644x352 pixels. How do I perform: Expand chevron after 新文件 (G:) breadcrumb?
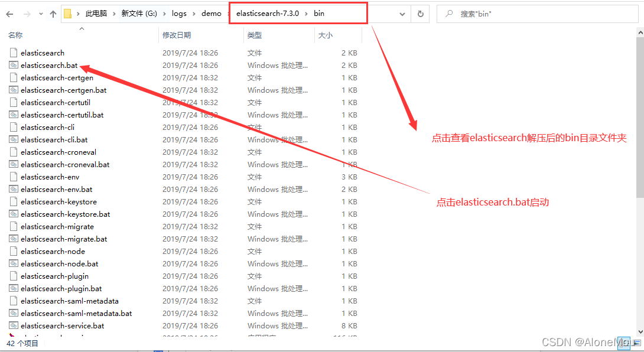click(x=164, y=14)
